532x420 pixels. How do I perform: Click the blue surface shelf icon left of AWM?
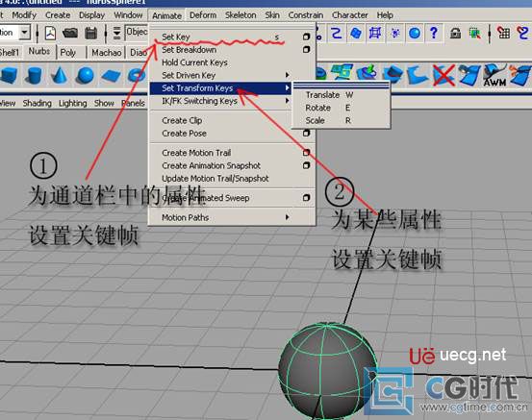pyautogui.click(x=469, y=75)
